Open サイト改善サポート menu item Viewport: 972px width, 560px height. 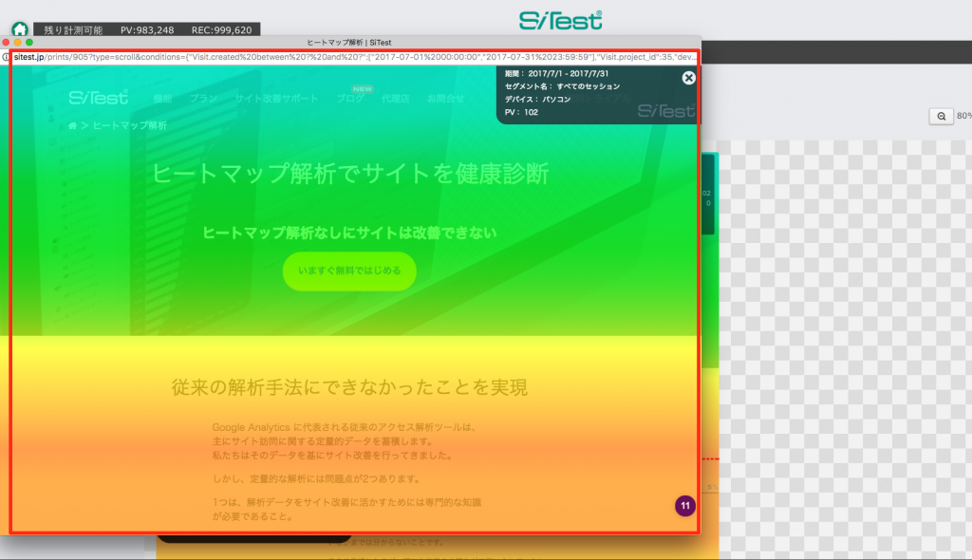276,99
